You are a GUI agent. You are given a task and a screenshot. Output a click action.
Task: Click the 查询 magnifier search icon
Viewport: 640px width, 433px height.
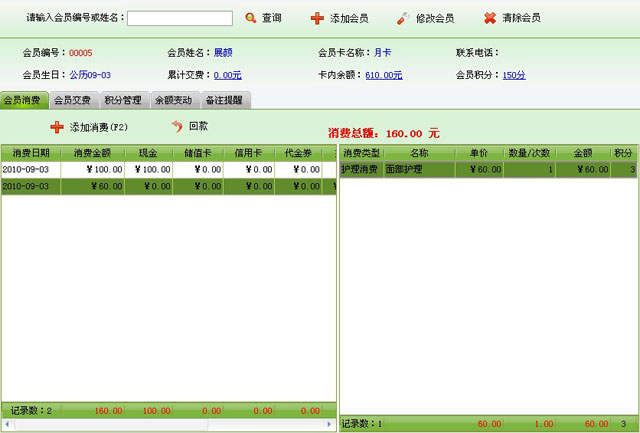pyautogui.click(x=251, y=18)
